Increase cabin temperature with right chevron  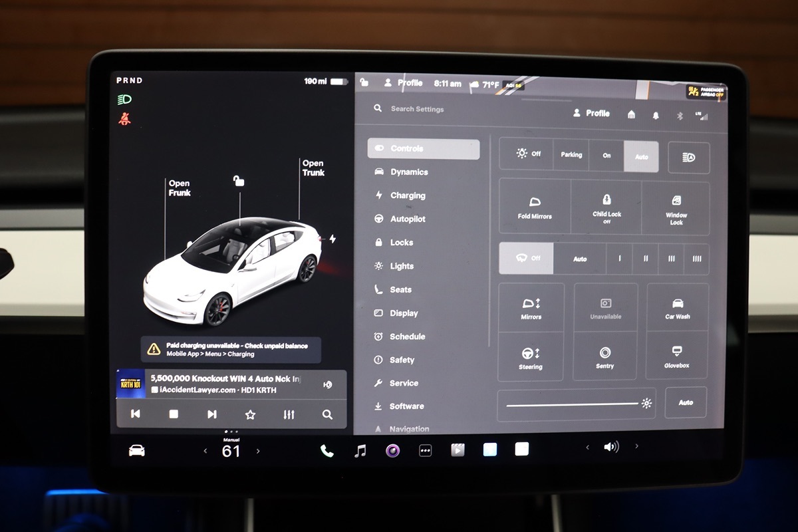click(x=258, y=451)
